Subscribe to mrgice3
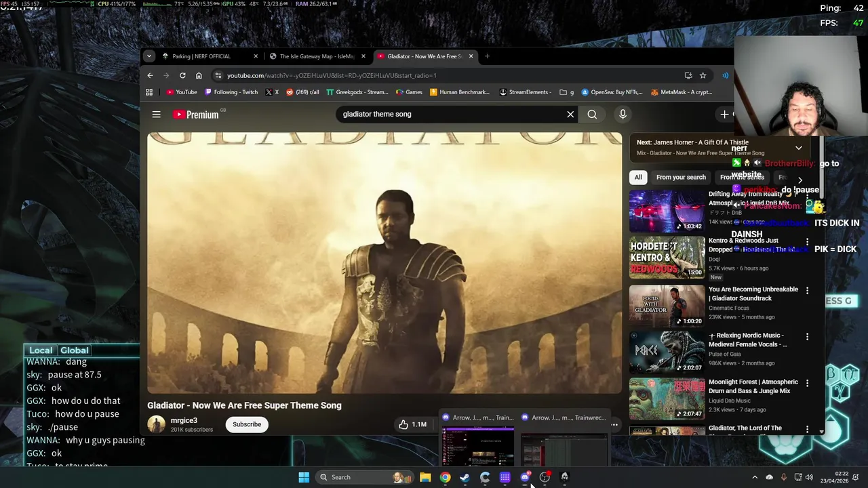The height and width of the screenshot is (488, 868). tap(247, 424)
